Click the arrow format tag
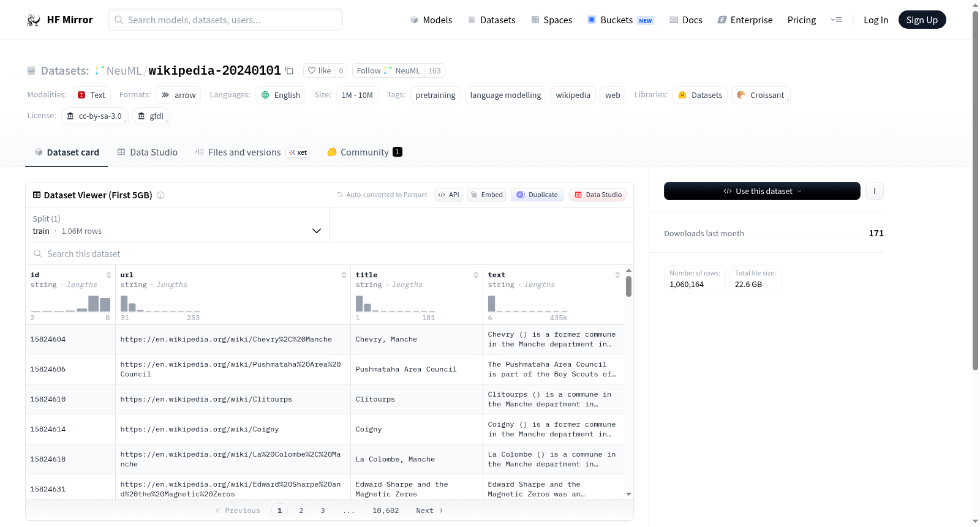 point(178,95)
